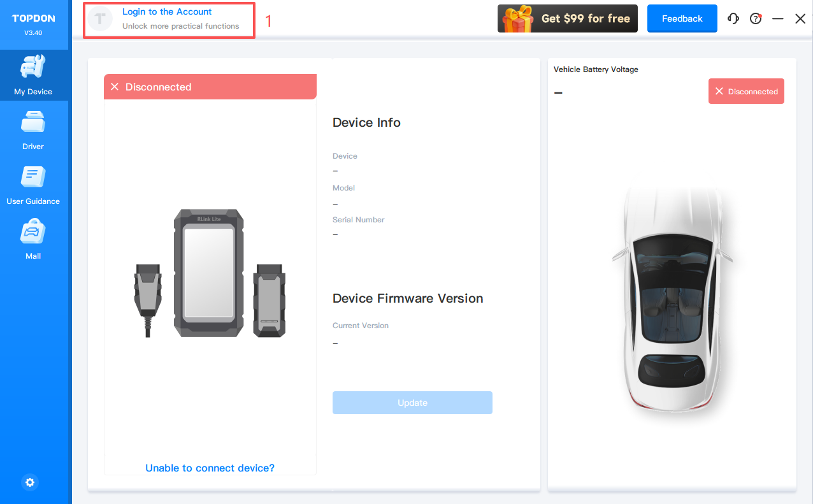Click the Feedback button
Image resolution: width=813 pixels, height=504 pixels.
(x=682, y=18)
